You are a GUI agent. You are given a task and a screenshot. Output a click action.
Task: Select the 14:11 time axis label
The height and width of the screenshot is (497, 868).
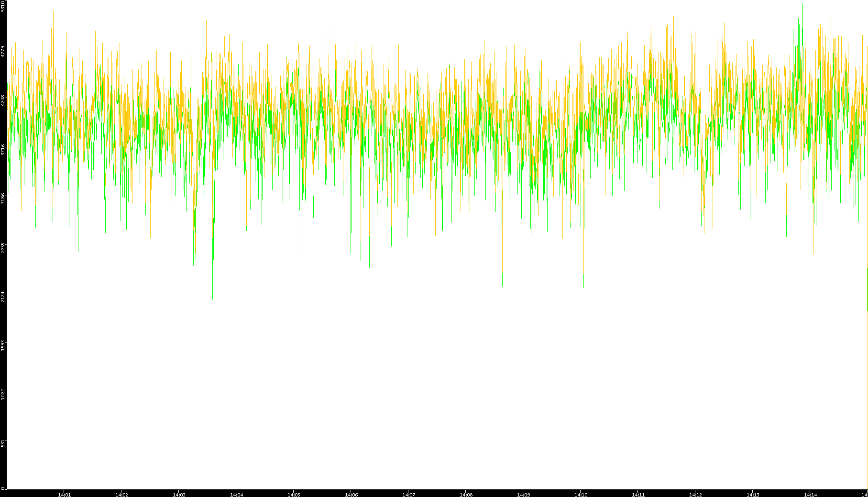tap(638, 495)
